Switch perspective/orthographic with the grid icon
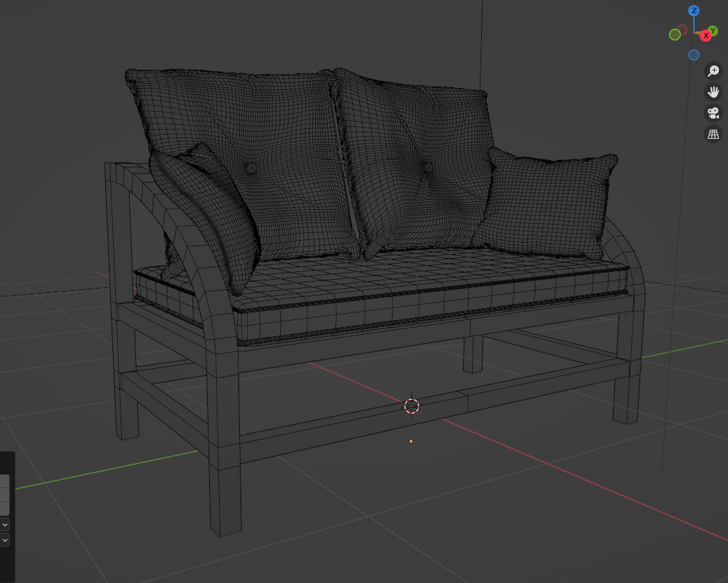 tap(713, 134)
